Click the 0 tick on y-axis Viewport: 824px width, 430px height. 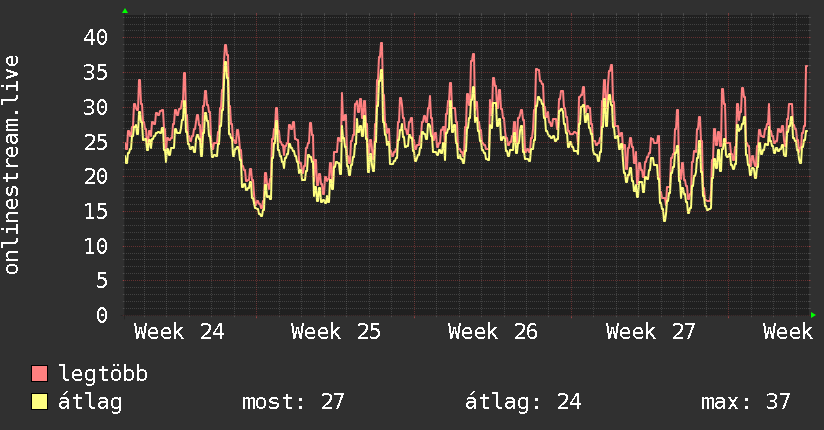[x=102, y=315]
